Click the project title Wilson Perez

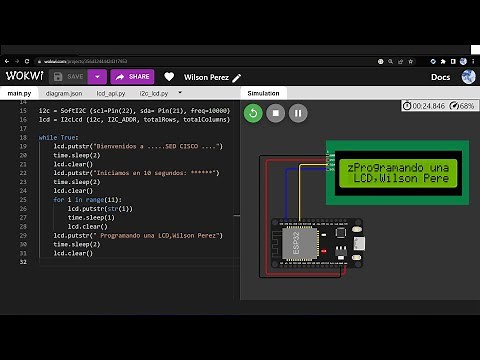point(206,77)
